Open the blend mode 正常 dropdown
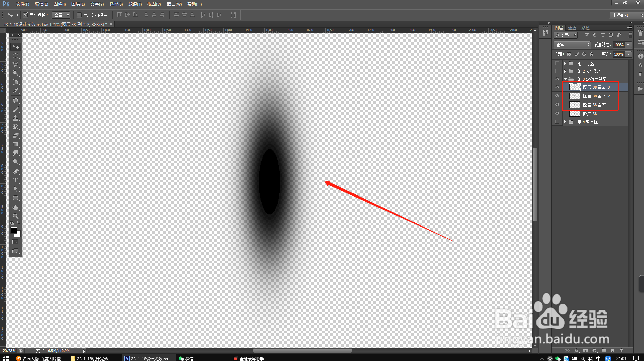 pos(573,44)
